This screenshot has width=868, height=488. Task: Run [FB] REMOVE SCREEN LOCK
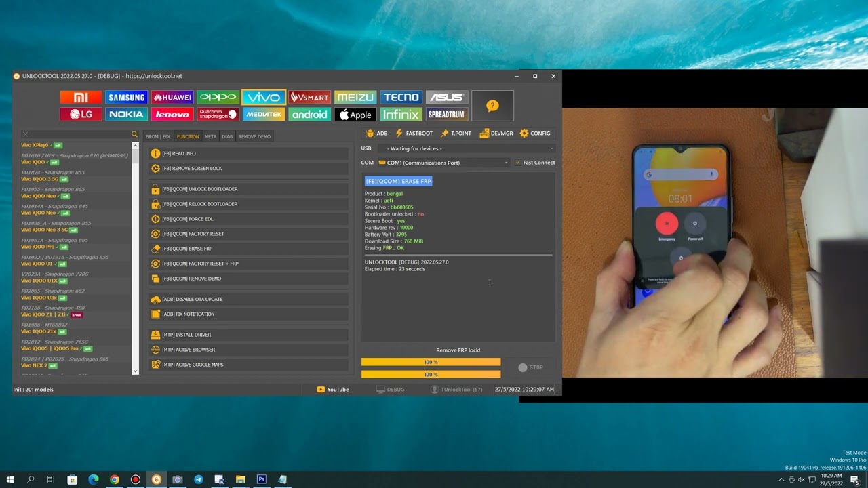click(x=248, y=168)
